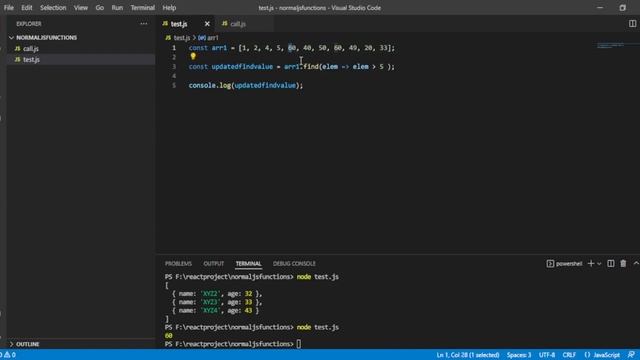640x360 pixels.
Task: Open the Help menu
Action: point(169,8)
